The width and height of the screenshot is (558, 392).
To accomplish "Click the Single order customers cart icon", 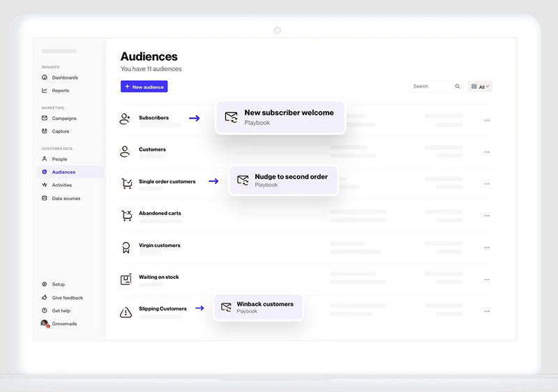I will tap(127, 183).
